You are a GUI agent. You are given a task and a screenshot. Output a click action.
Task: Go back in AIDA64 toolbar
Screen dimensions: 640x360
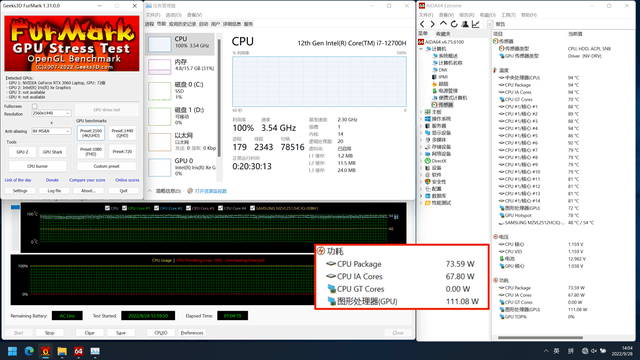click(422, 24)
